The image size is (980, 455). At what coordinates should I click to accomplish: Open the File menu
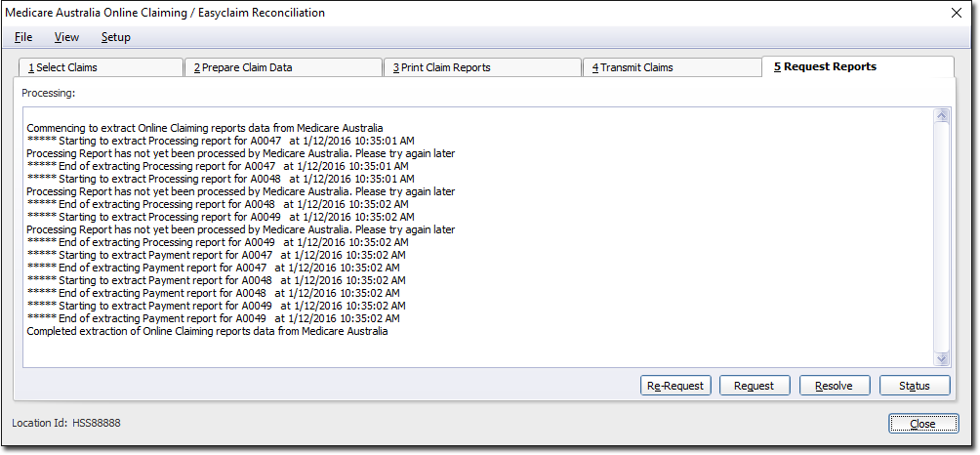coord(23,37)
